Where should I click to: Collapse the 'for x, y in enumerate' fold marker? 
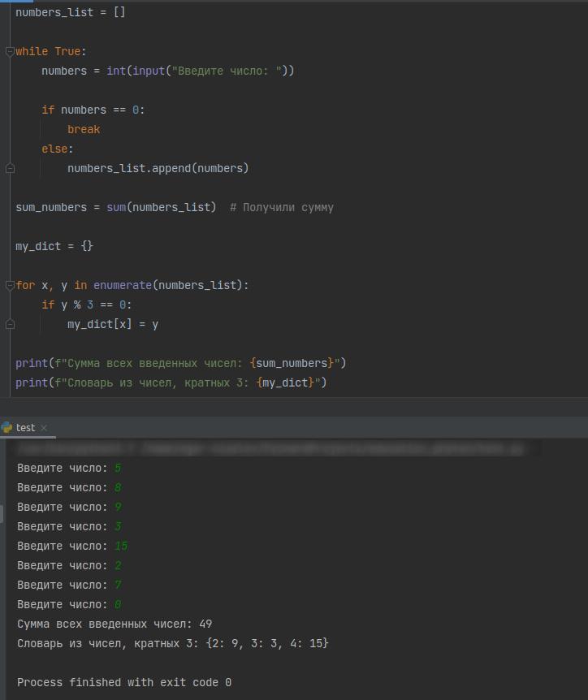pyautogui.click(x=10, y=285)
